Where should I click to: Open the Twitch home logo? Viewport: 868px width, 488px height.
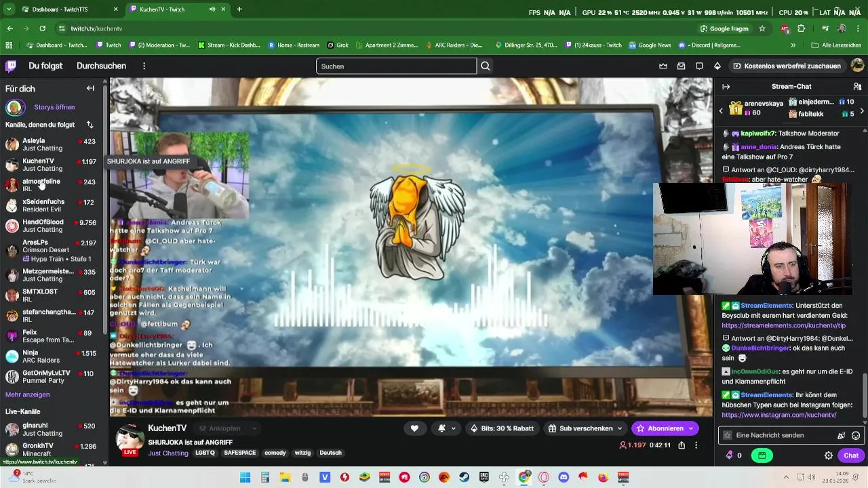(11, 66)
